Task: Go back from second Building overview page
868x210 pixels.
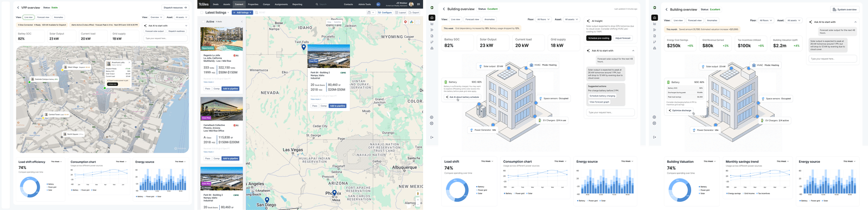Action: [x=667, y=9]
